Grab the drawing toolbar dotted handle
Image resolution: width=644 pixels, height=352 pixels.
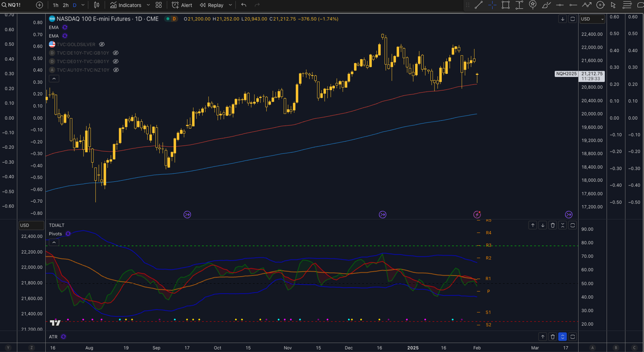coord(467,5)
